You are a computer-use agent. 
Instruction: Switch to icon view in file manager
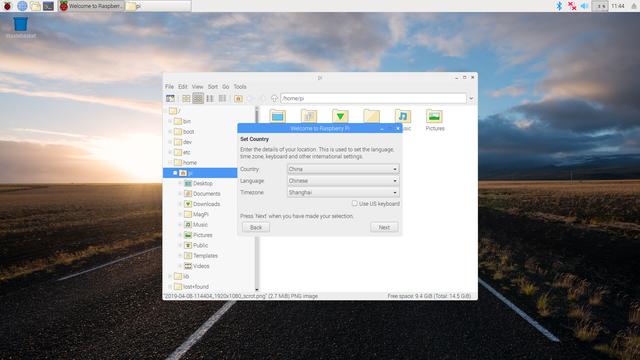click(186, 98)
